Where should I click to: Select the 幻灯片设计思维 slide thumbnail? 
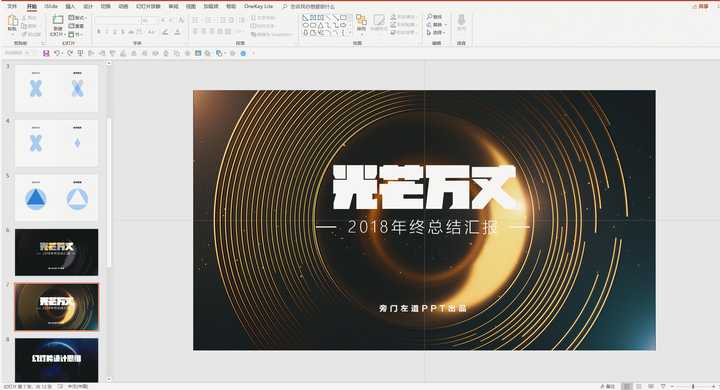pyautogui.click(x=56, y=360)
